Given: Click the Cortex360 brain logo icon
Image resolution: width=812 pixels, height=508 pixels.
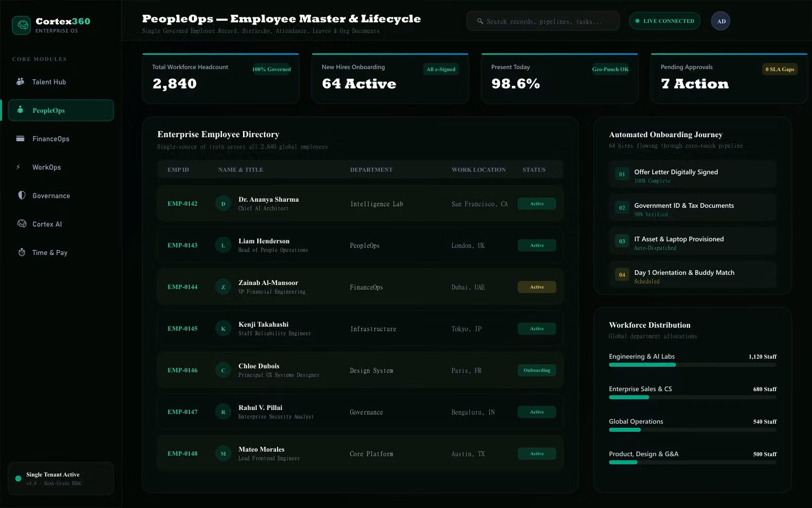Looking at the screenshot, I should click(x=21, y=25).
